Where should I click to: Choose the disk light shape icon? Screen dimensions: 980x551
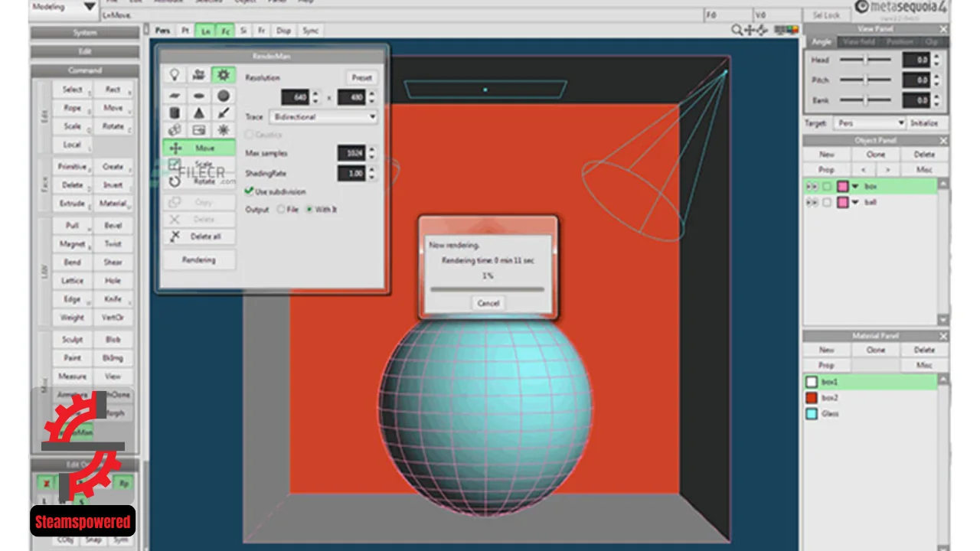point(199,96)
